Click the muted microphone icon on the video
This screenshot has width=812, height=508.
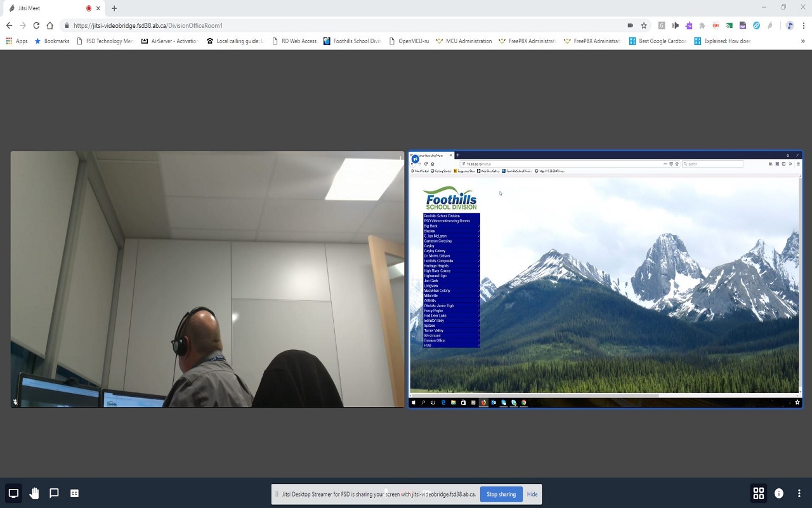point(15,401)
